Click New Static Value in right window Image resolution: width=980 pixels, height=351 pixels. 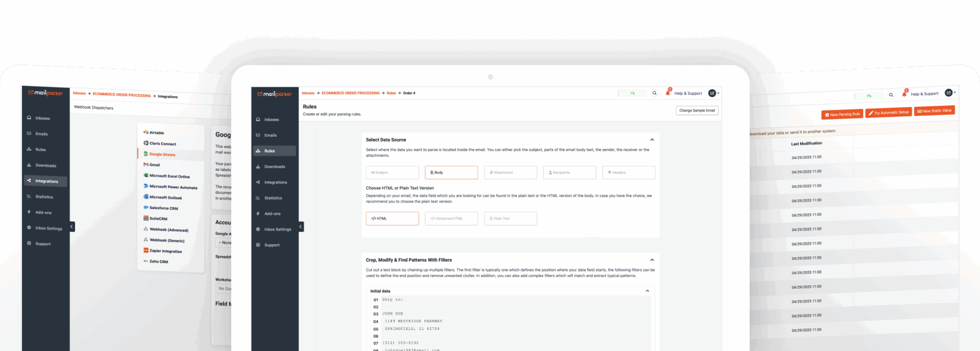[935, 111]
